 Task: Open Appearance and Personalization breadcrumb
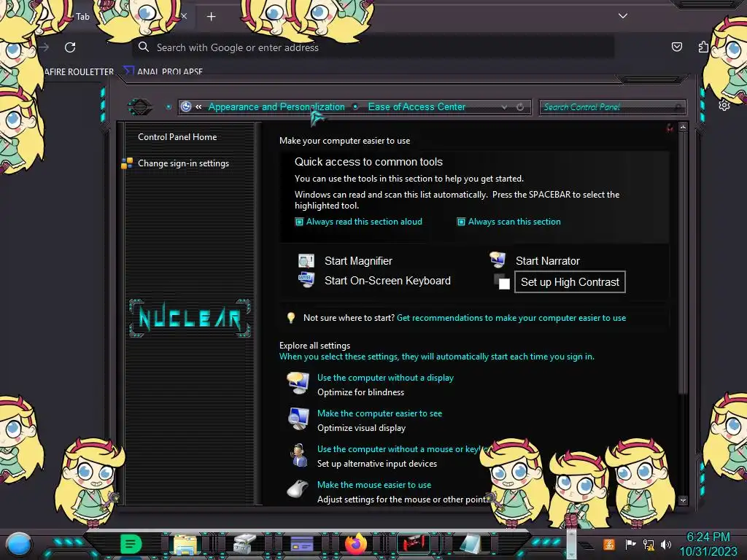tap(276, 106)
